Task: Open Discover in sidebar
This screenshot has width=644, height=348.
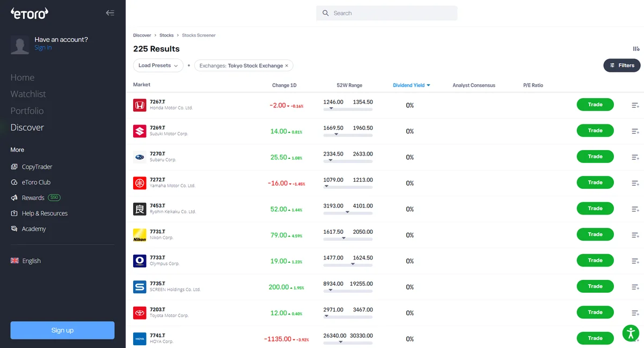Action: pos(27,128)
